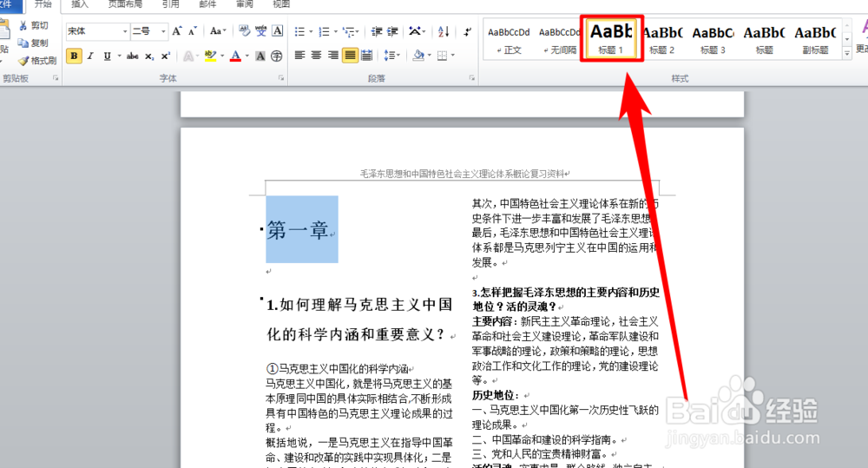
Task: Open font color dropdown arrow
Action: (x=247, y=56)
